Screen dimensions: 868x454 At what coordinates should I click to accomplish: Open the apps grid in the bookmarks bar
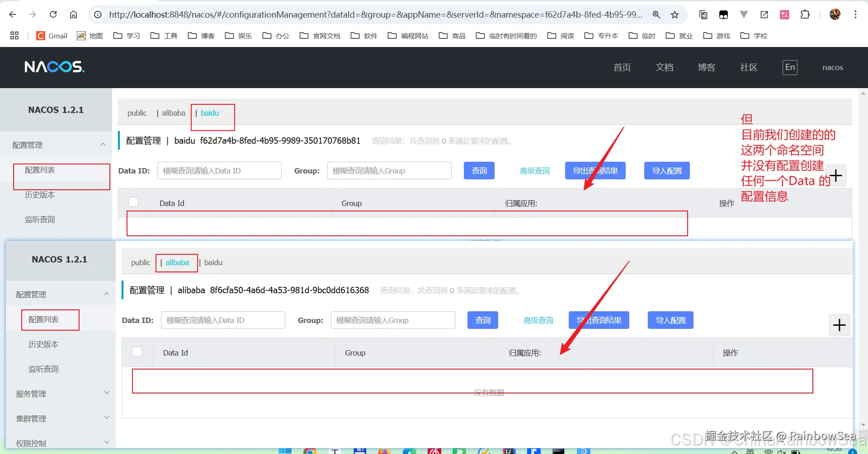[x=14, y=36]
